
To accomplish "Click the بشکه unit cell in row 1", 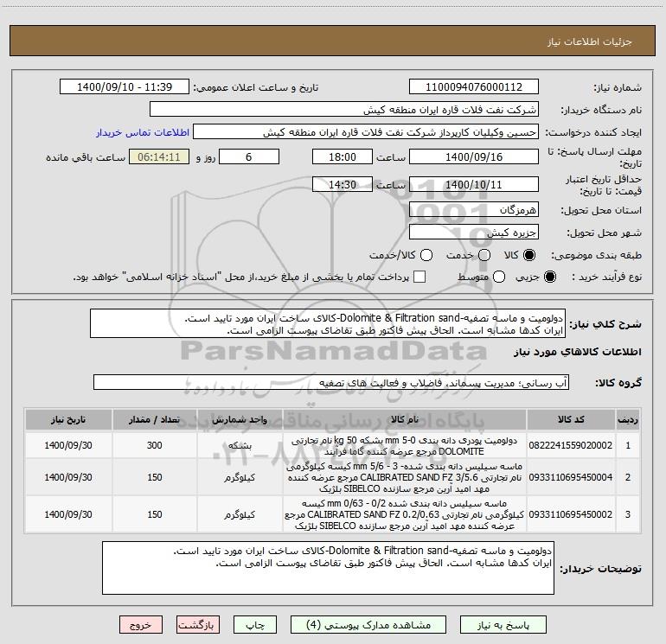I will [240, 445].
